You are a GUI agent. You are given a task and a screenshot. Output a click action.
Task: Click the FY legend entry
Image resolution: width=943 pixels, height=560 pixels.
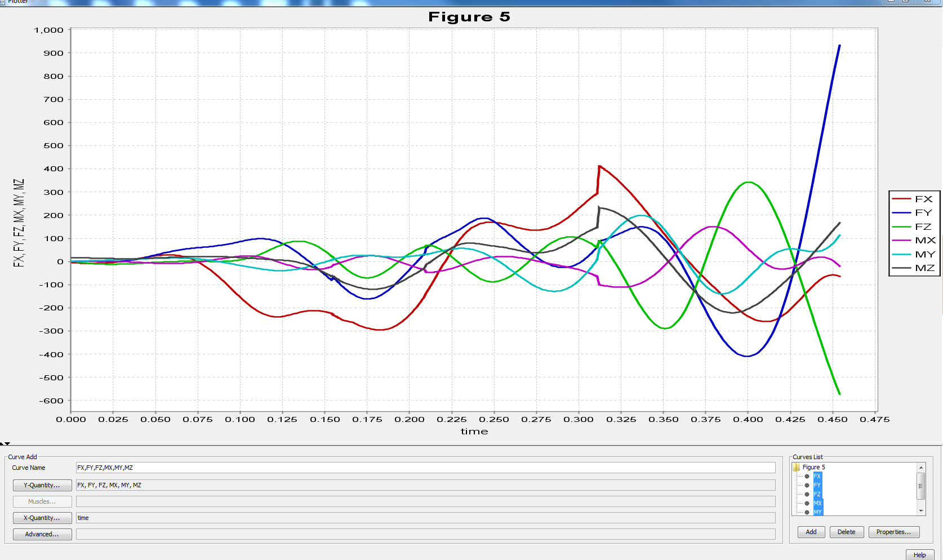913,213
